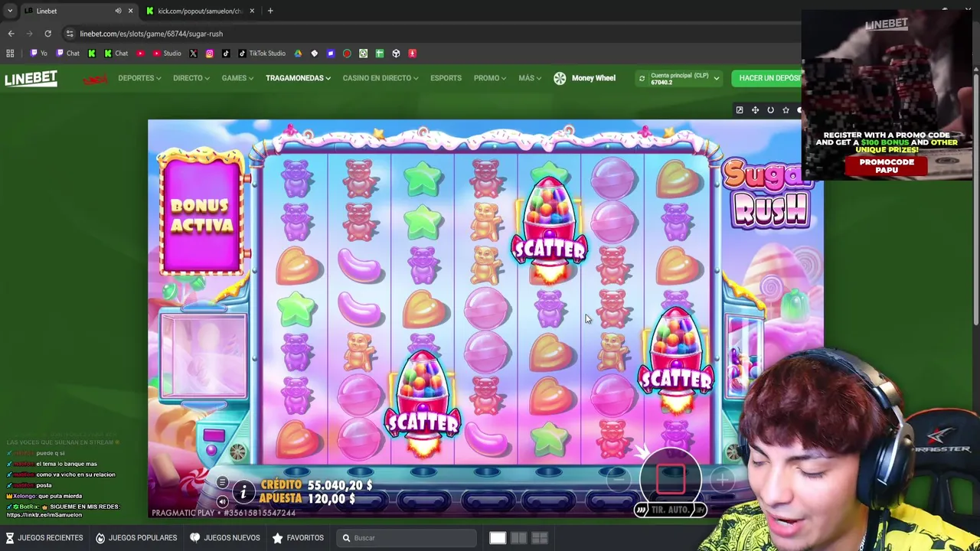Open the green sheets bookmark icon

point(380,54)
